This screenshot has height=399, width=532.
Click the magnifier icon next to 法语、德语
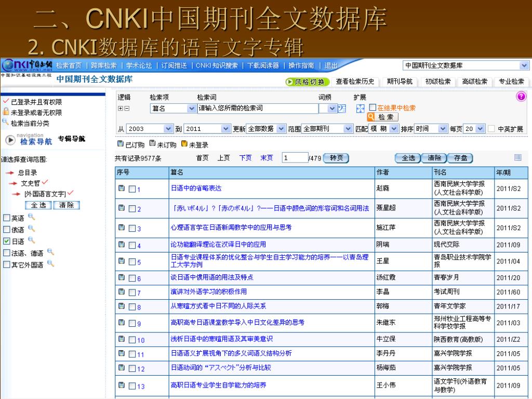[50, 252]
